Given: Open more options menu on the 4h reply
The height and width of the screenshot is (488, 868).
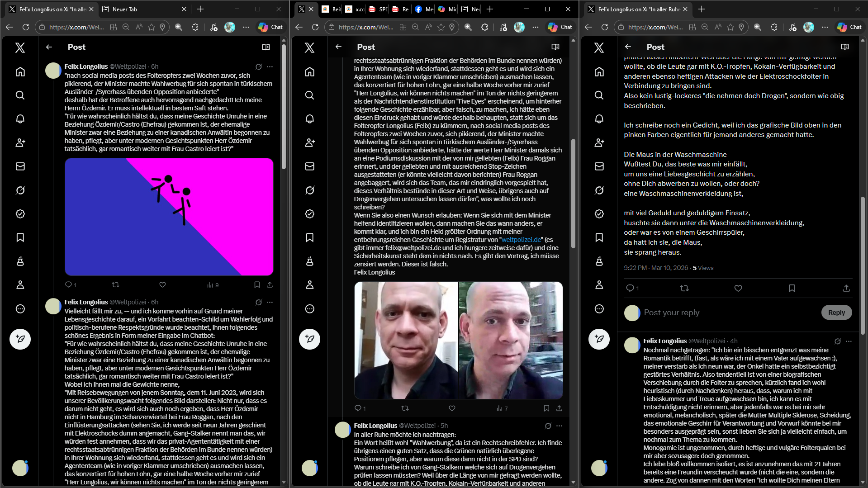Looking at the screenshot, I should 849,341.
